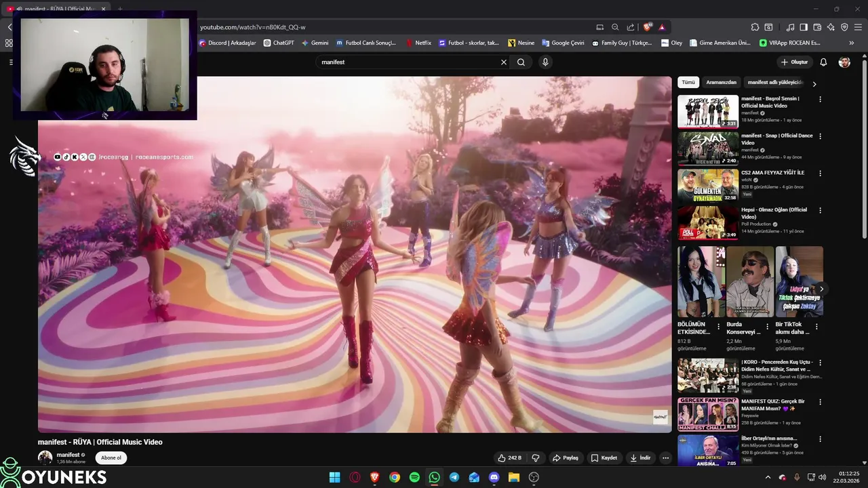Viewport: 868px width, 488px height.
Task: Click the Kaydet save button
Action: [604, 457]
